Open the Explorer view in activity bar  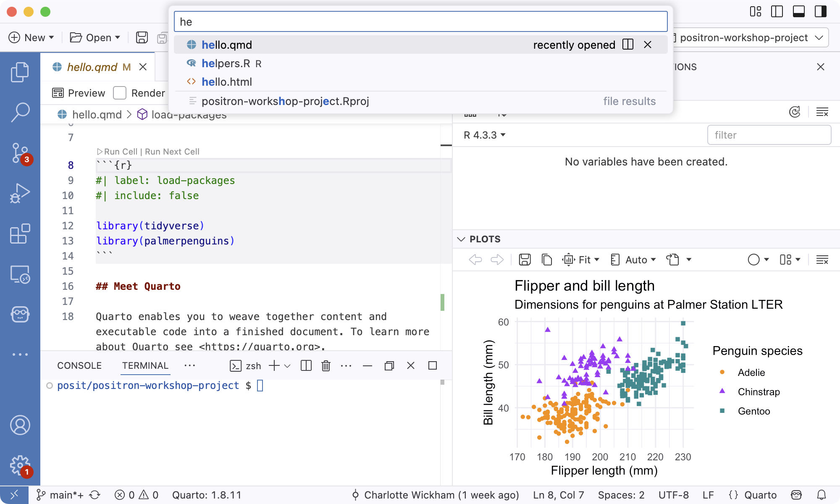(x=20, y=72)
